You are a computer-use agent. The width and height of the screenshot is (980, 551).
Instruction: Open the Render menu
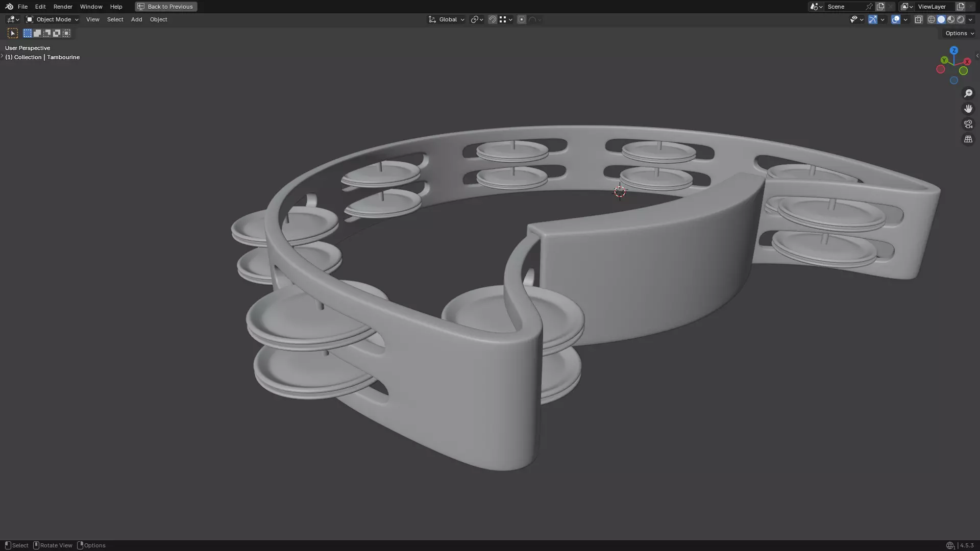[x=63, y=7]
